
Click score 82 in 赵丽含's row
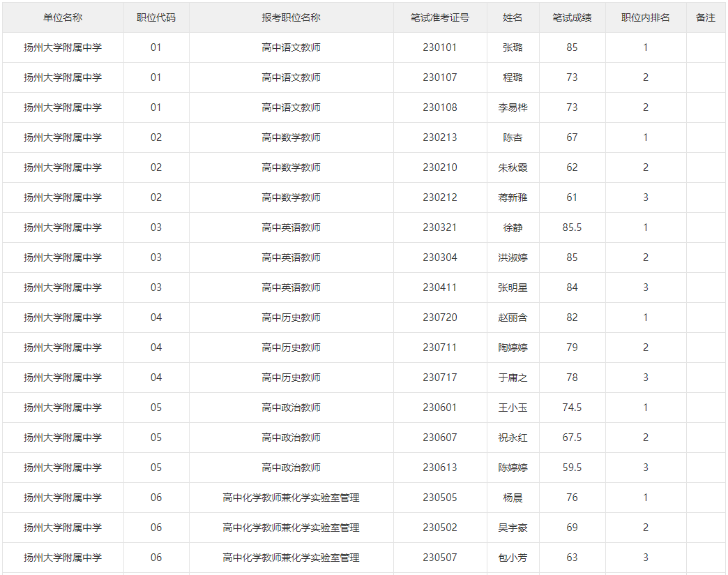pyautogui.click(x=572, y=318)
